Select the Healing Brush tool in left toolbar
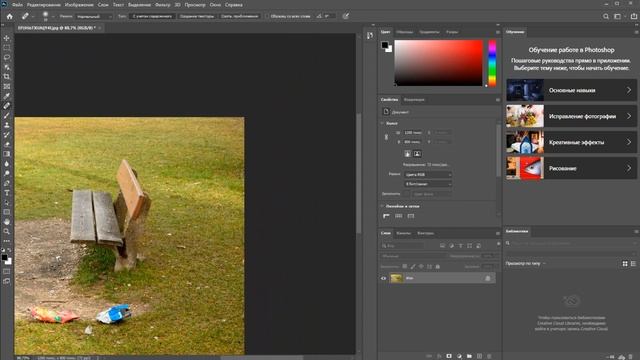640x360 pixels. pyautogui.click(x=7, y=106)
